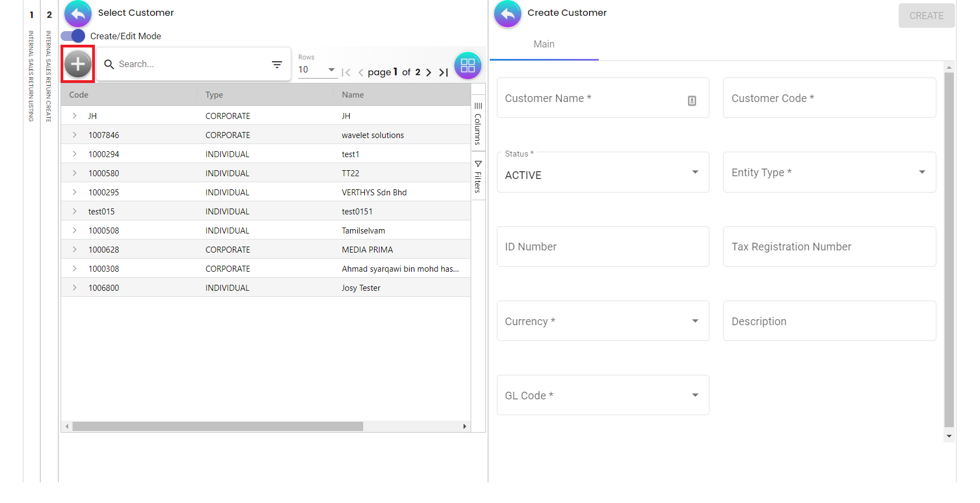Toggle the Create/Edit Mode switch
Screen dimensions: 980x503
[x=73, y=36]
